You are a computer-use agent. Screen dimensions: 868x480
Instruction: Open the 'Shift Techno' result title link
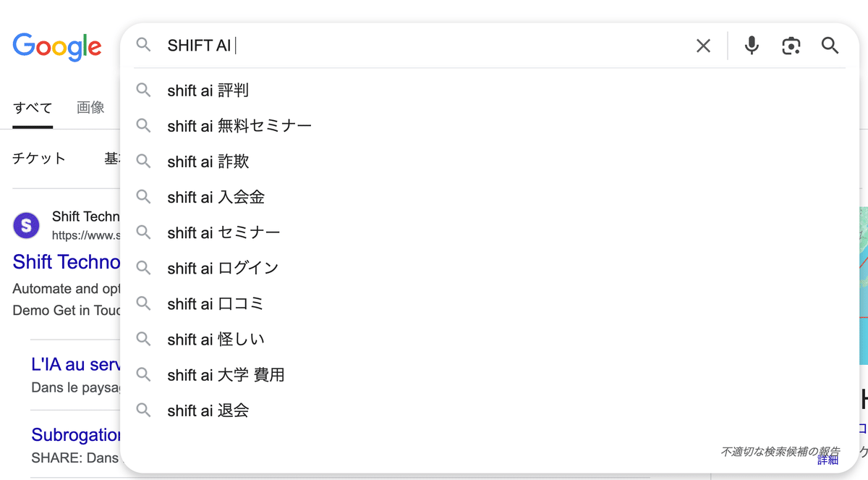67,261
